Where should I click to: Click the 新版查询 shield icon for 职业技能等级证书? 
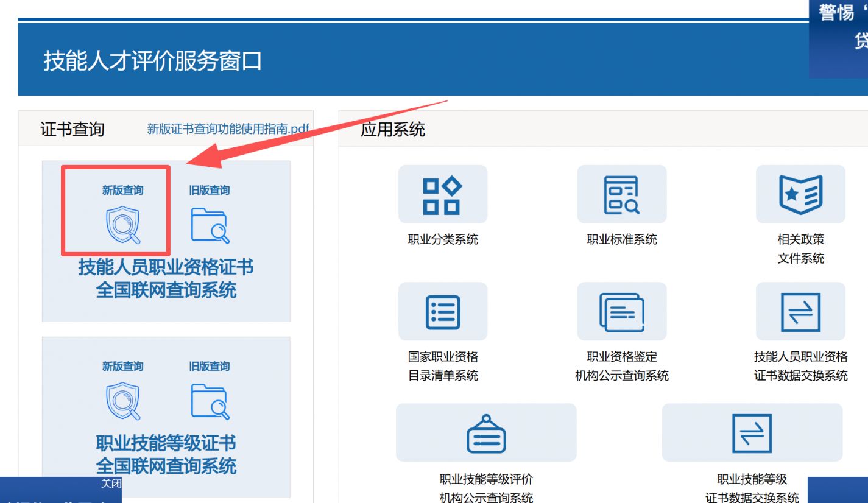pos(123,401)
